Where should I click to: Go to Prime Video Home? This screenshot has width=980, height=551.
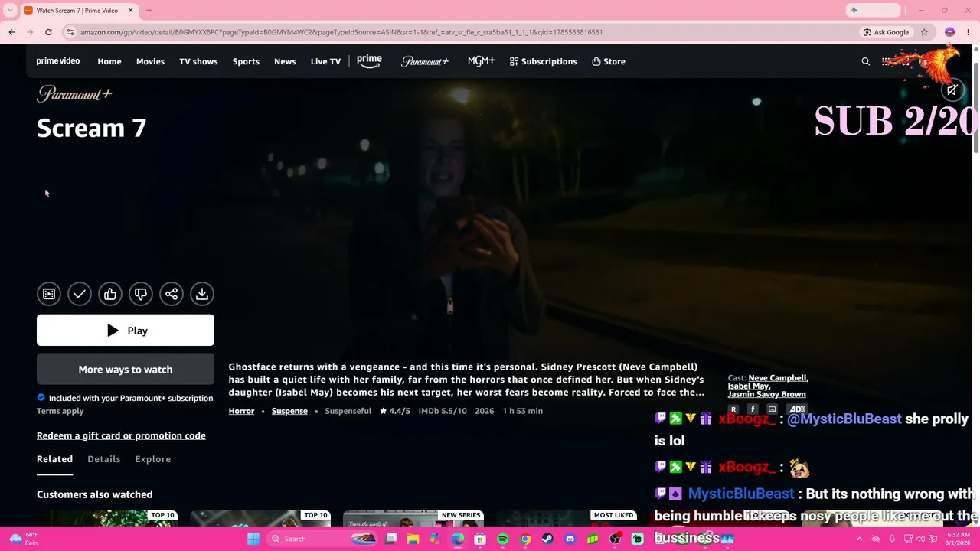pos(109,61)
